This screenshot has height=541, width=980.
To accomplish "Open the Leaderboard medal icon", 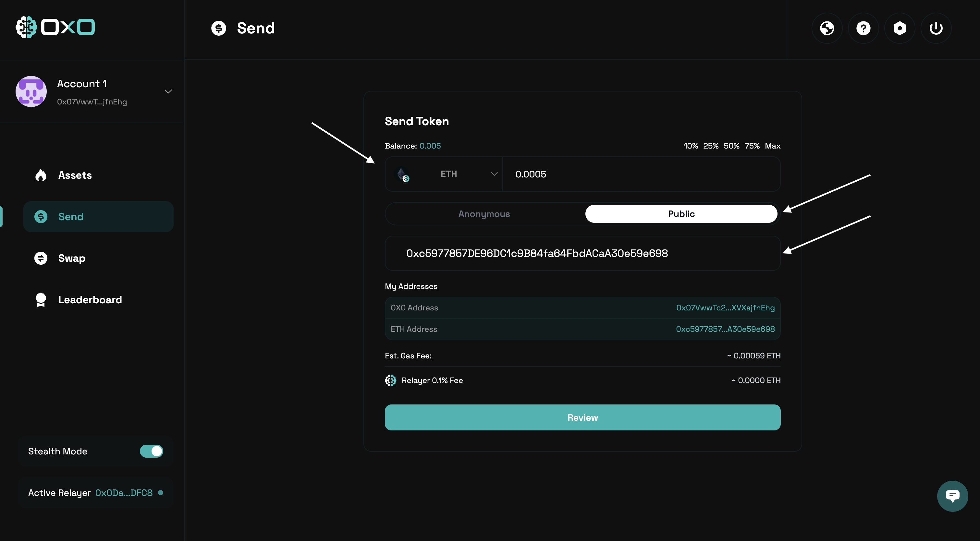I will click(41, 300).
